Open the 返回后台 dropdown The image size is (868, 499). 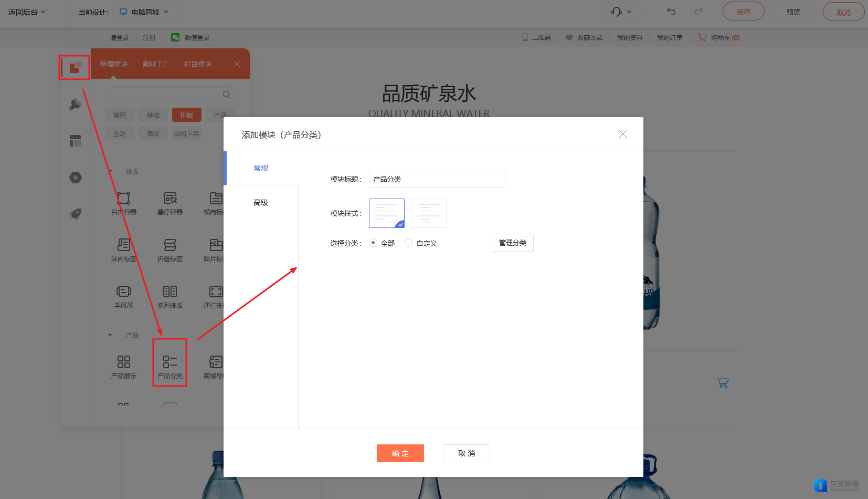27,12
